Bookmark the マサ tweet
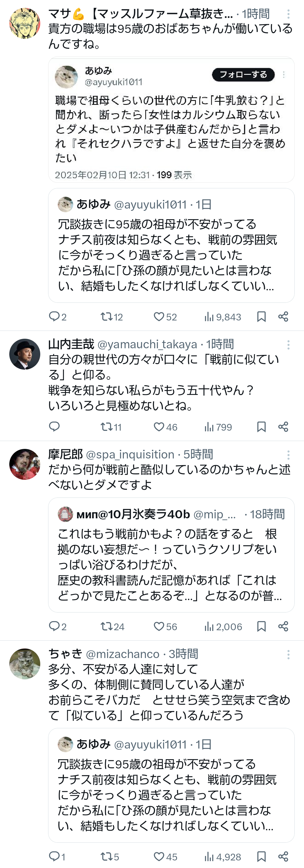The width and height of the screenshot is (304, 868). [x=261, y=317]
